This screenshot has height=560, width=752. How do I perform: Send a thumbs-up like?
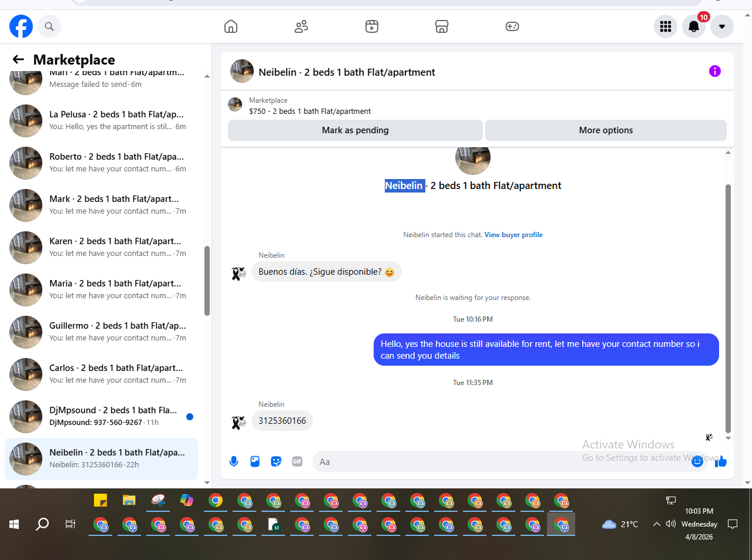point(721,462)
